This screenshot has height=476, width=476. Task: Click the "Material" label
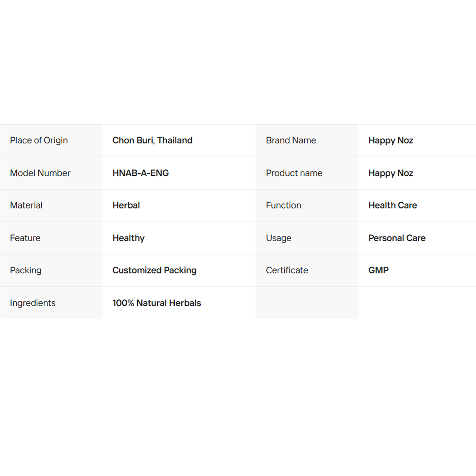coord(26,205)
